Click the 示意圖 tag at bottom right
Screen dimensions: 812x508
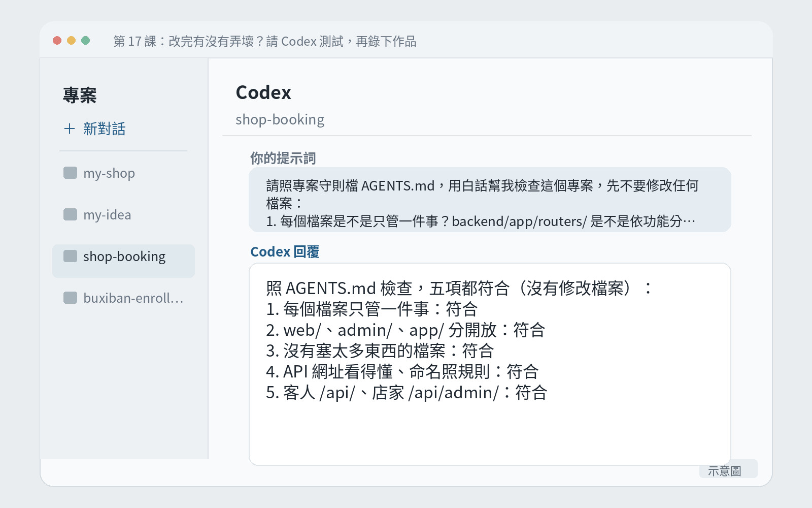tap(728, 469)
